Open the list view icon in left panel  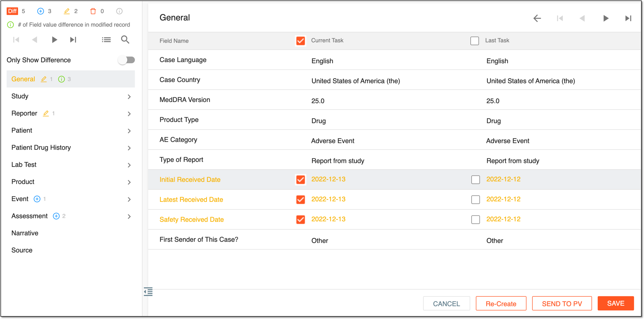[x=106, y=40]
